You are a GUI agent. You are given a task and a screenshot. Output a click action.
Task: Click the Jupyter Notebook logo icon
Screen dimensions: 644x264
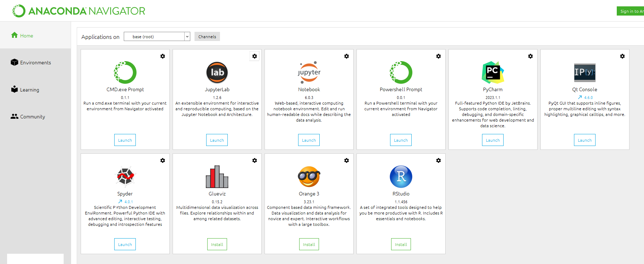click(309, 72)
